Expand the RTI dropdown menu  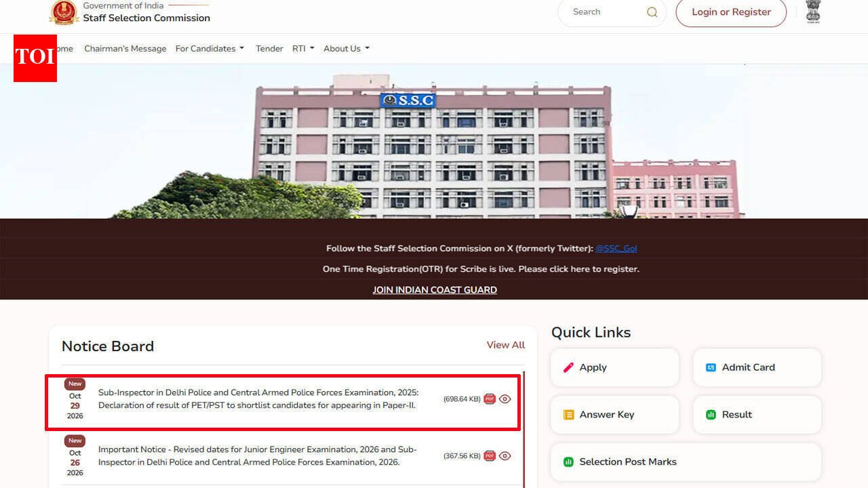303,49
